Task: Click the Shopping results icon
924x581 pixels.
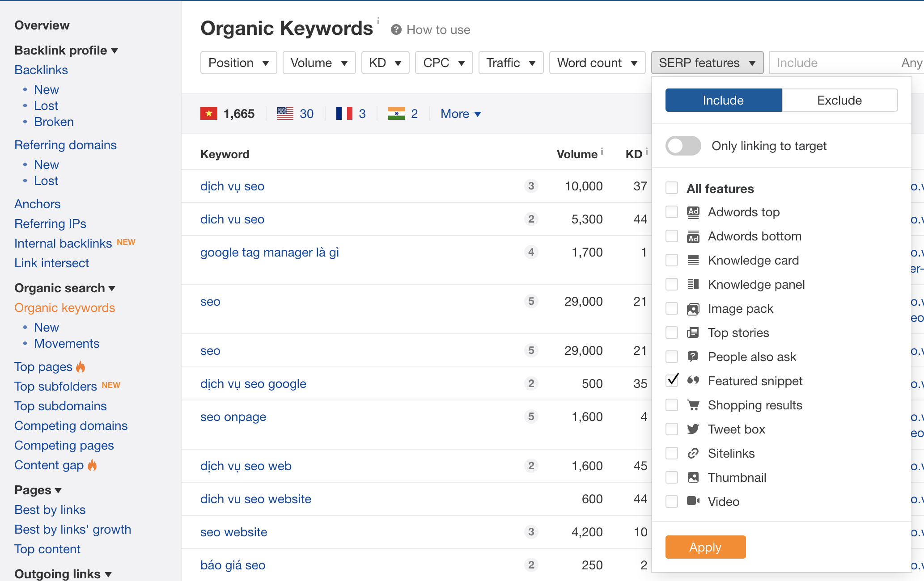Action: [x=694, y=405]
